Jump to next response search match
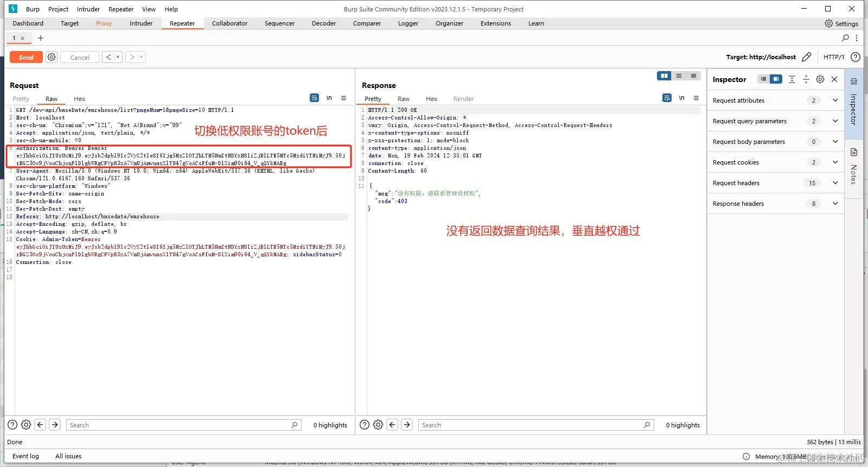This screenshot has width=868, height=467. (x=407, y=425)
